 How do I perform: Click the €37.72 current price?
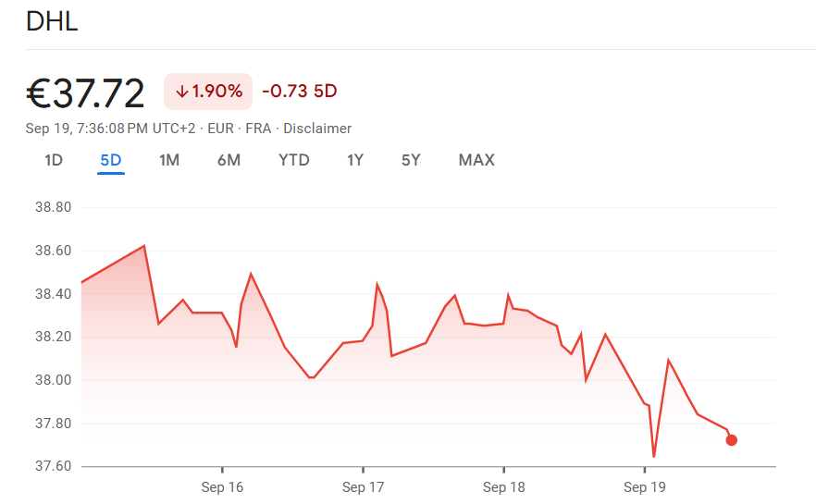tap(85, 93)
